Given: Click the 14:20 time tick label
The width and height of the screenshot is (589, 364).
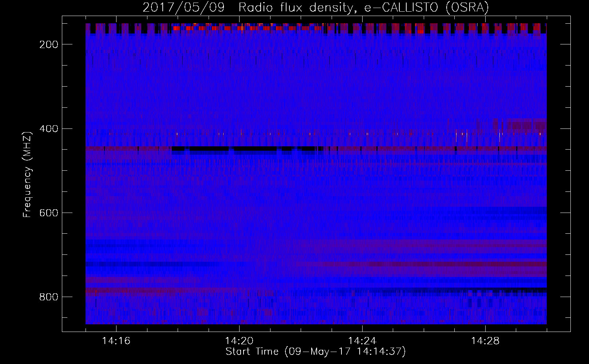Looking at the screenshot, I should (239, 341).
